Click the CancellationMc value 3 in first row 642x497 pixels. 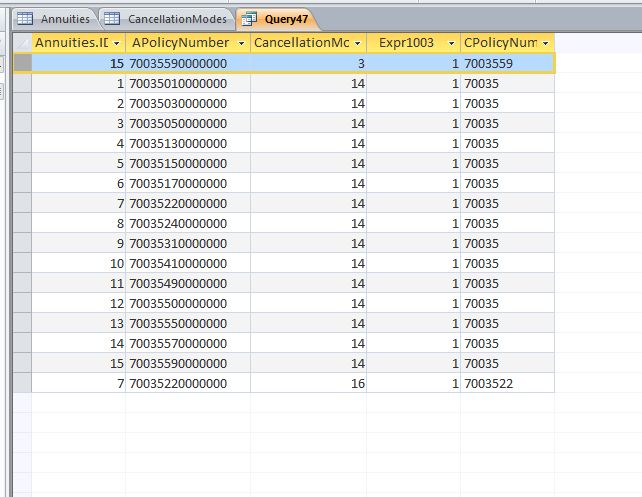[x=308, y=63]
